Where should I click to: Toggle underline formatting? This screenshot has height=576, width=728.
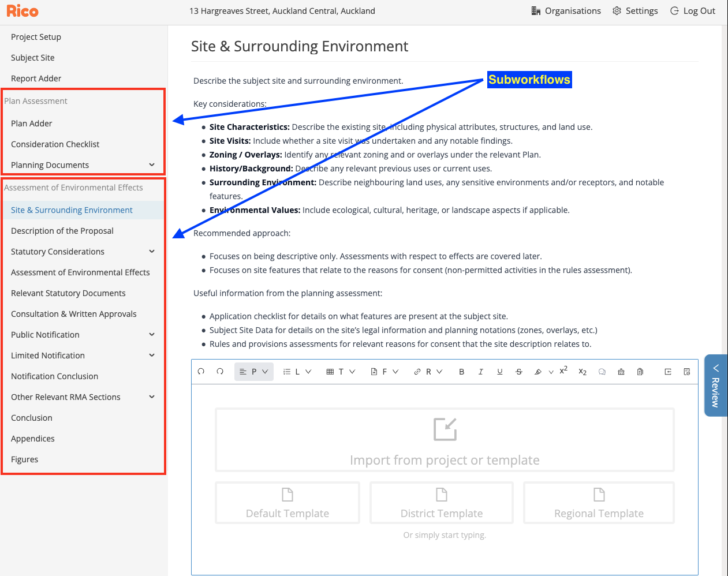500,372
